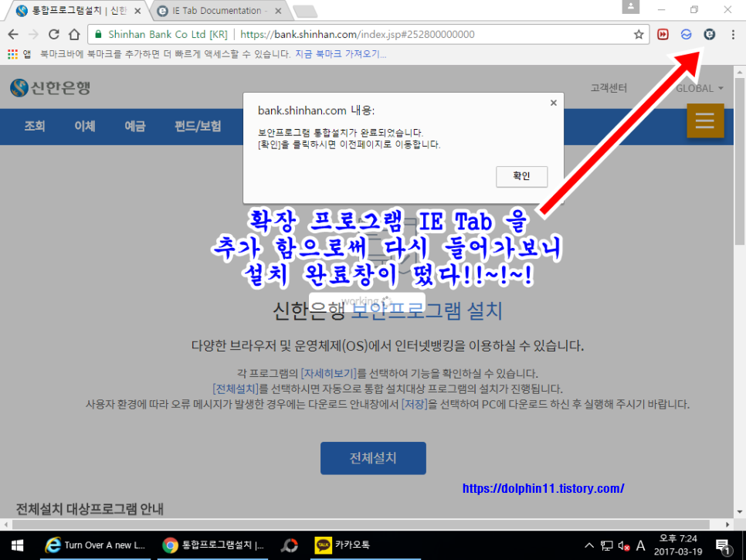Click the 전체설치 대상프로그램 안내 heading
The height and width of the screenshot is (560, 746).
(x=90, y=509)
